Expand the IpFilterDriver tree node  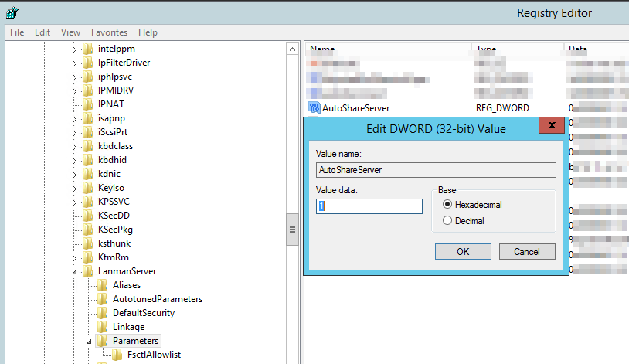[74, 63]
